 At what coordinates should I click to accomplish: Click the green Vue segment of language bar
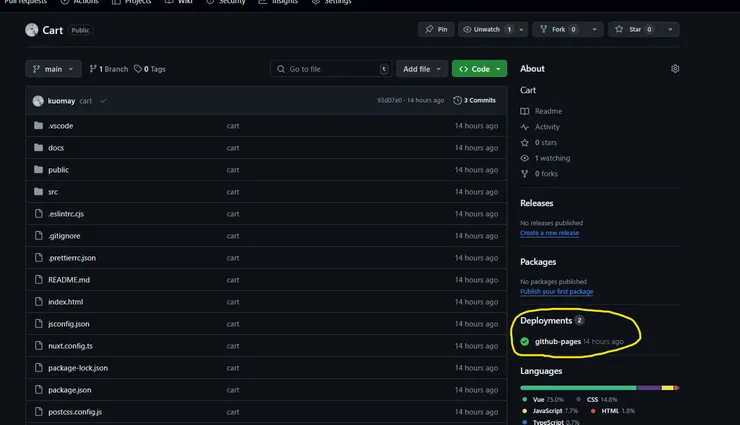point(579,388)
